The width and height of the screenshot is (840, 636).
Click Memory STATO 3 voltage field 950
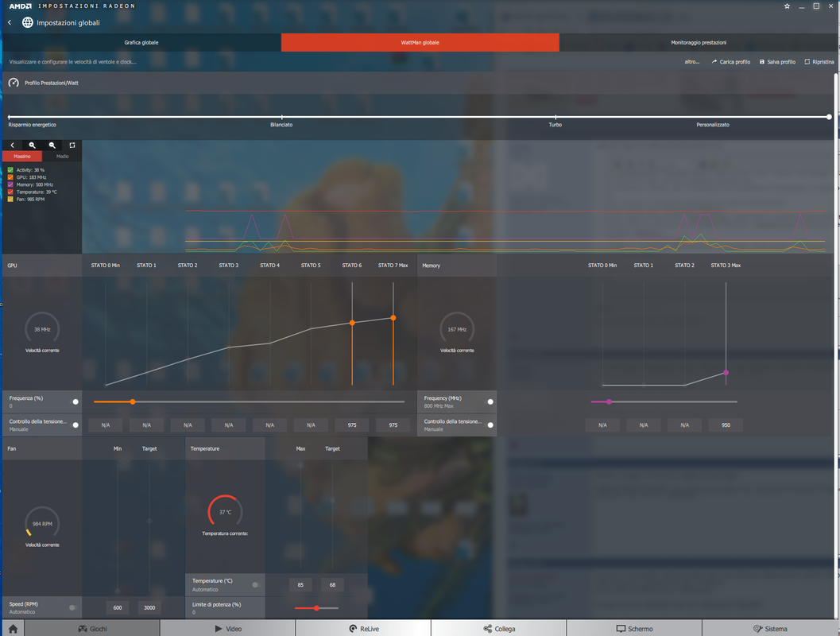click(726, 425)
